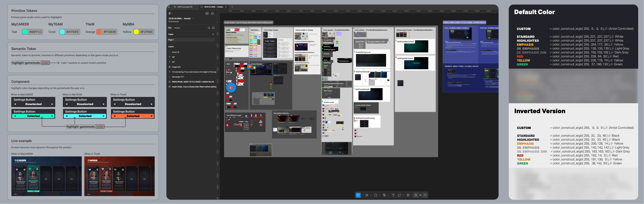Open the Figma main menu icon
The width and height of the screenshot is (644, 204).
pyautogui.click(x=169, y=13)
